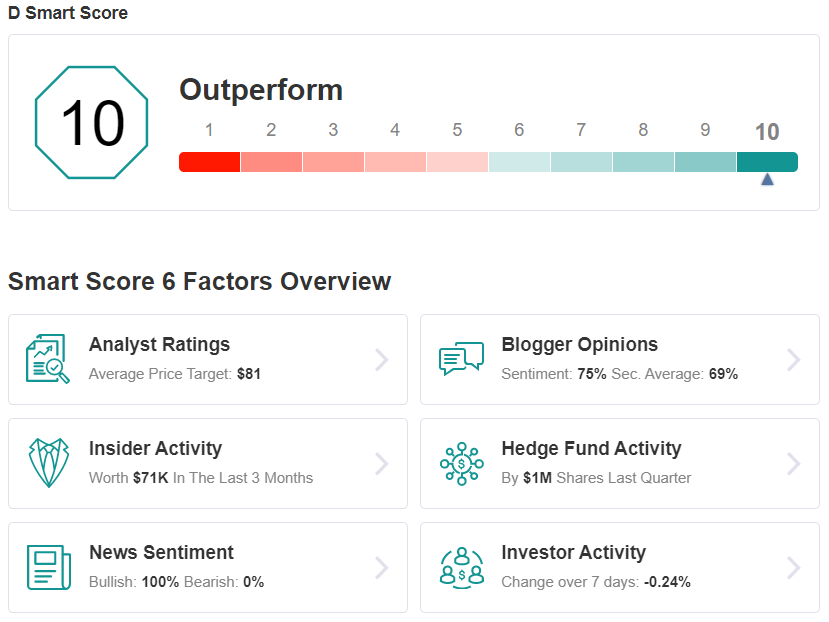Click the octagon Smart Score 10 badge

coord(91,122)
